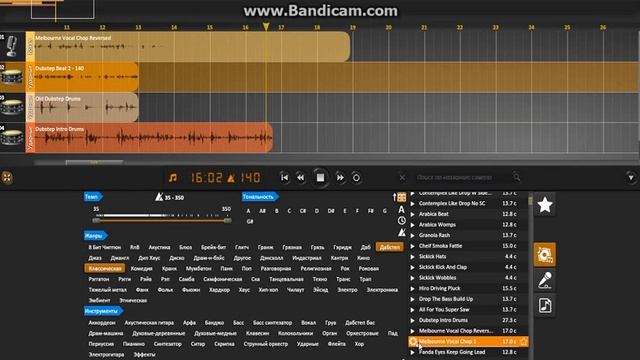Disable the Классическая genre filter

click(x=104, y=269)
